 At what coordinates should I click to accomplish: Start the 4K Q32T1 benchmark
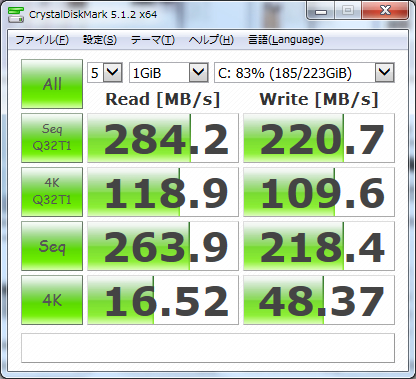(52, 192)
